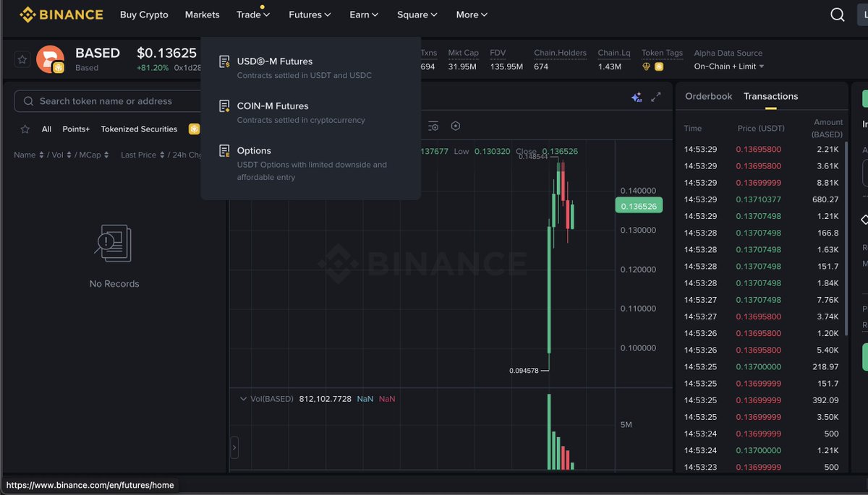Click the No Records placeholder icon
868x495 pixels.
click(x=114, y=243)
